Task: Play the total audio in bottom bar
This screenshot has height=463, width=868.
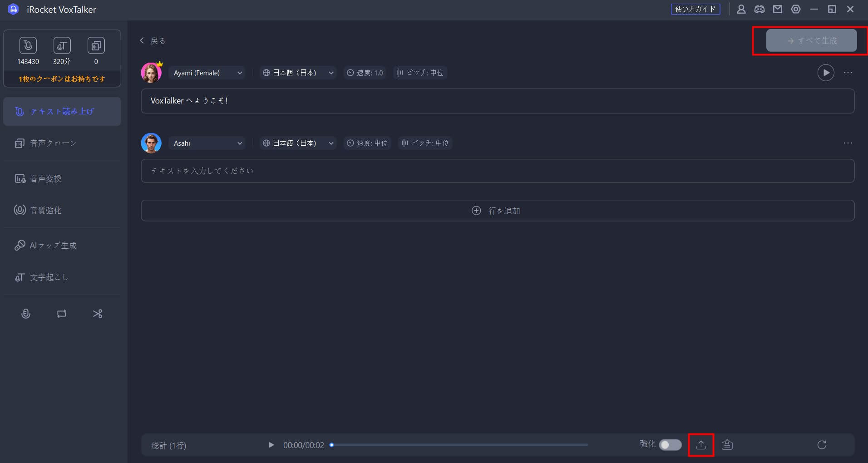Action: (271, 445)
